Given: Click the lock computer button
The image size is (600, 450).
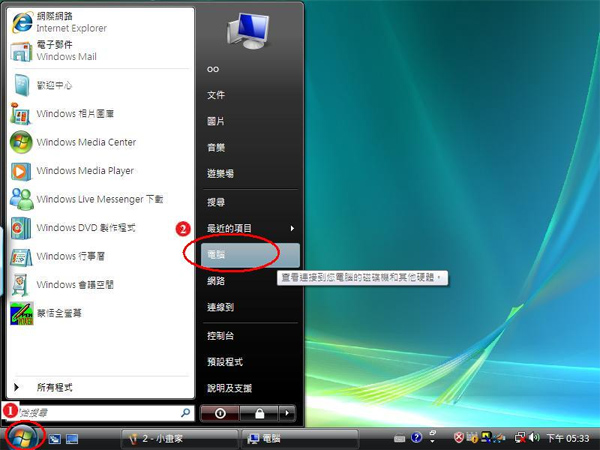Looking at the screenshot, I should click(259, 413).
